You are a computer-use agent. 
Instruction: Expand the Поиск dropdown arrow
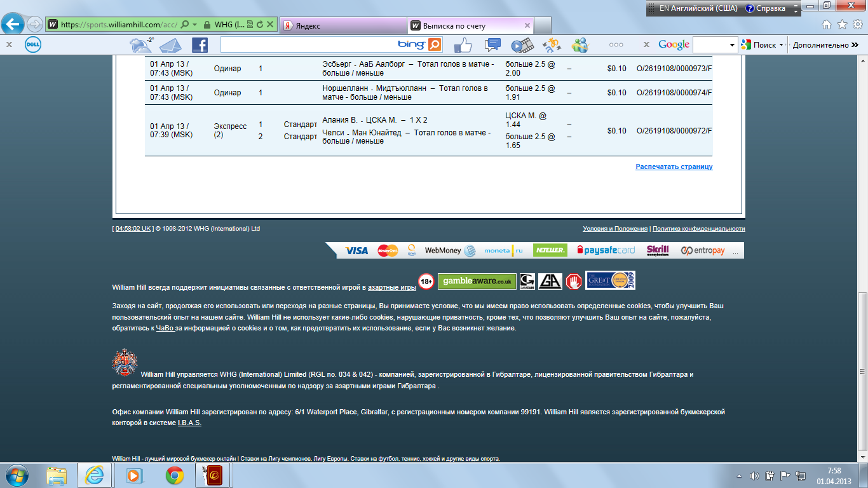point(781,44)
